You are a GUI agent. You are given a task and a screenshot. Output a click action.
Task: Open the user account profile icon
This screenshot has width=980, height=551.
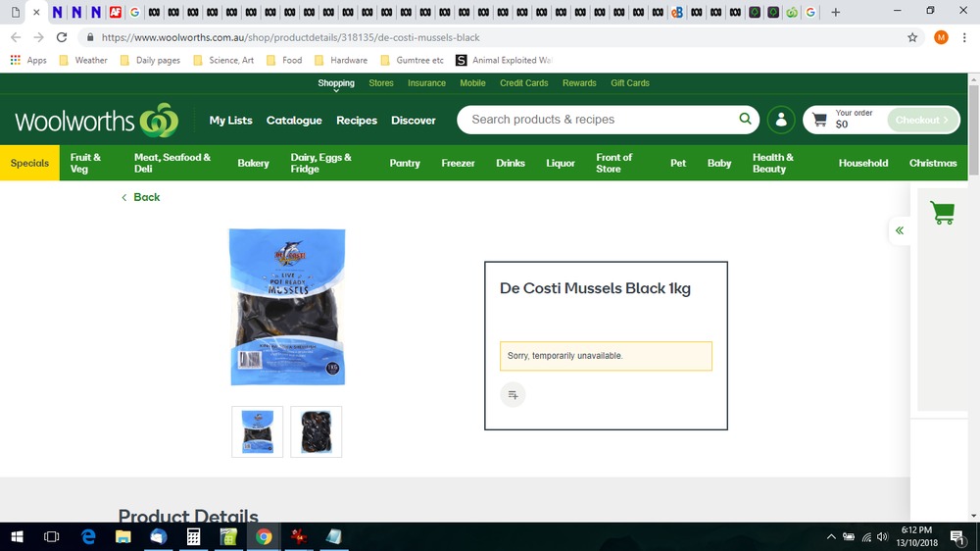click(x=781, y=120)
